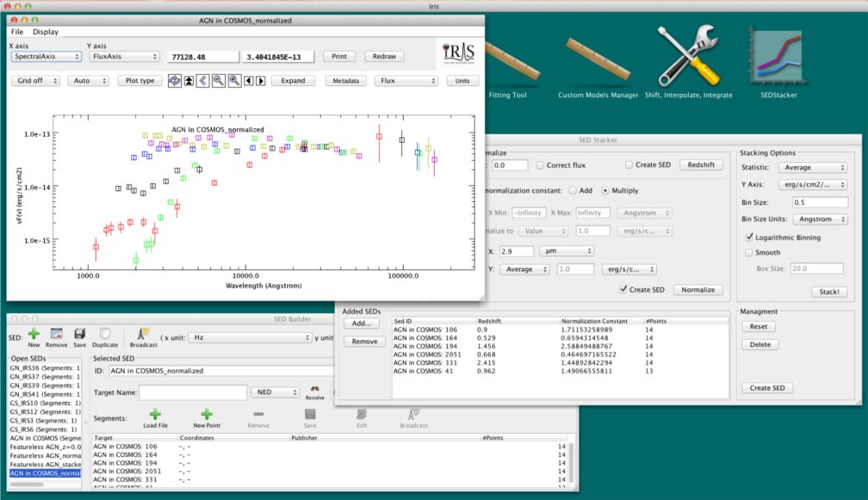Click the refresh plot icon in the toolbar

click(x=174, y=81)
